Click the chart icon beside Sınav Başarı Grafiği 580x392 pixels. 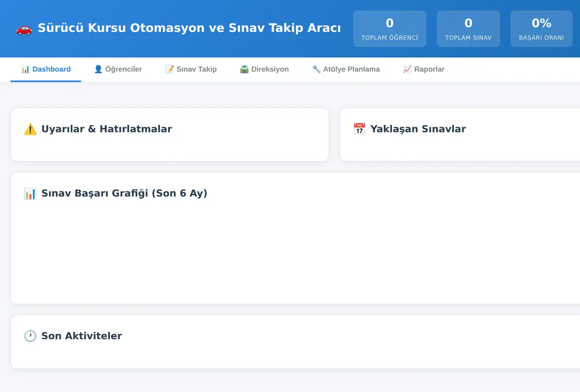[30, 193]
